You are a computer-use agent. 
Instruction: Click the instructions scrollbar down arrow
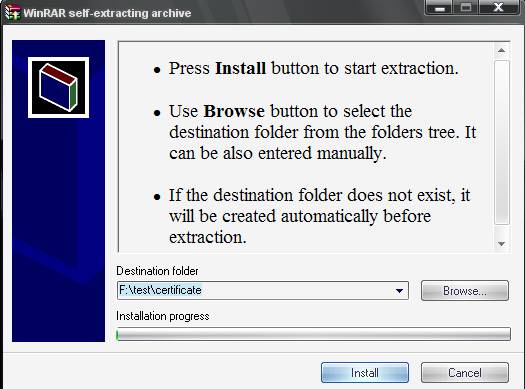tap(501, 244)
